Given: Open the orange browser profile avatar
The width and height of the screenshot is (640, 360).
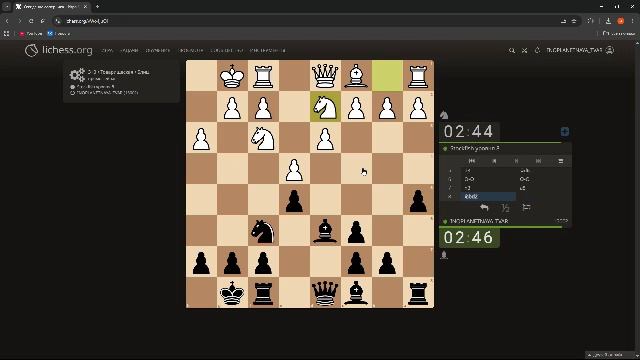Looking at the screenshot, I should (x=620, y=21).
